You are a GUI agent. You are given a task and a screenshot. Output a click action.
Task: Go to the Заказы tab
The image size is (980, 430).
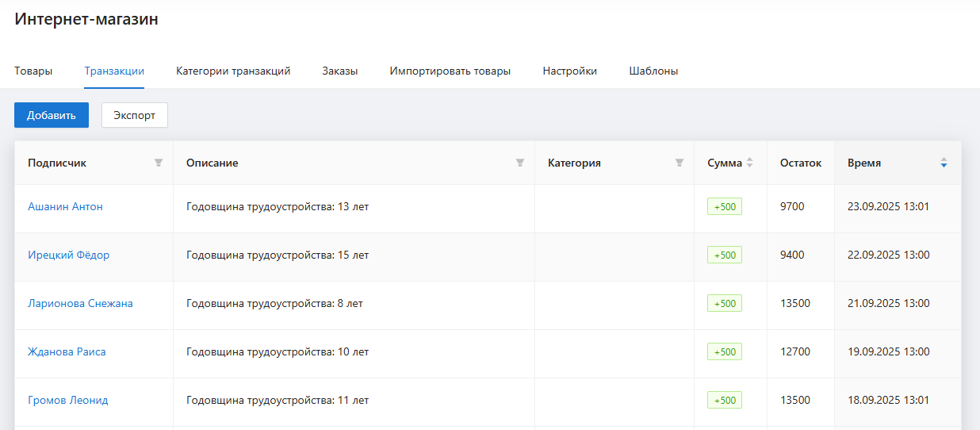click(x=340, y=71)
